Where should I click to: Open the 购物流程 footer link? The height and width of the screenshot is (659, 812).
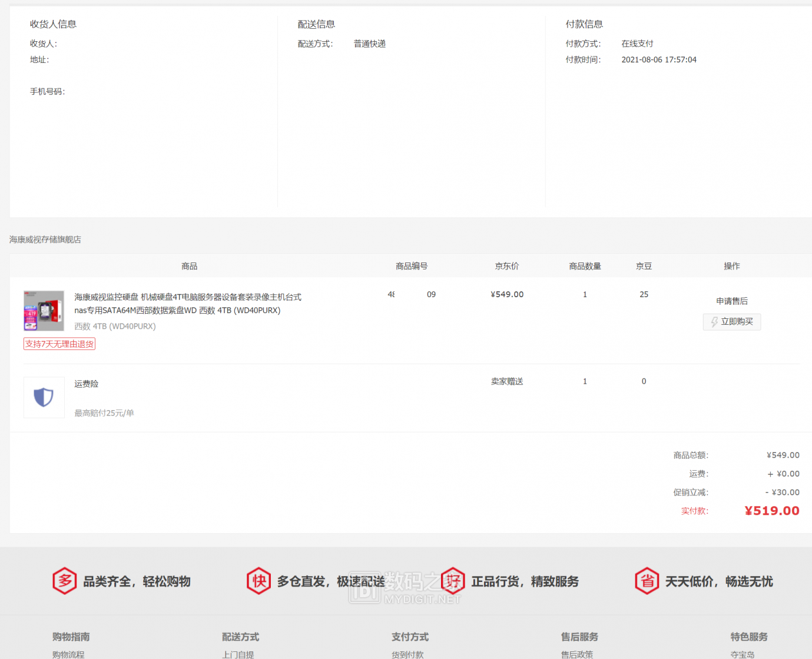(x=68, y=654)
